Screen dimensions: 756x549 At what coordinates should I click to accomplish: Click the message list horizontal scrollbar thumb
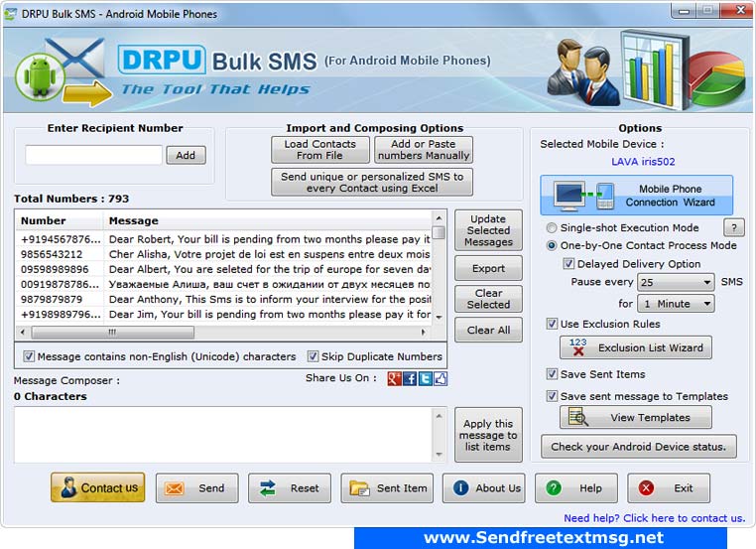click(113, 333)
